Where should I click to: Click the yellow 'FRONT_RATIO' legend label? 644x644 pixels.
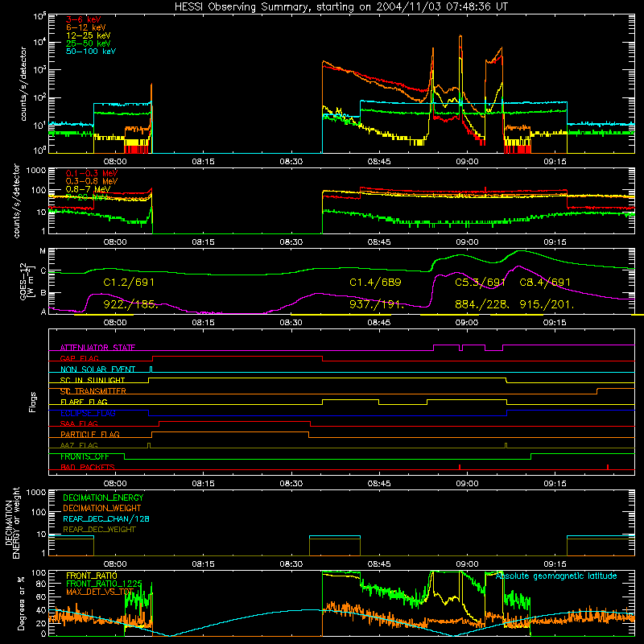pos(92,576)
